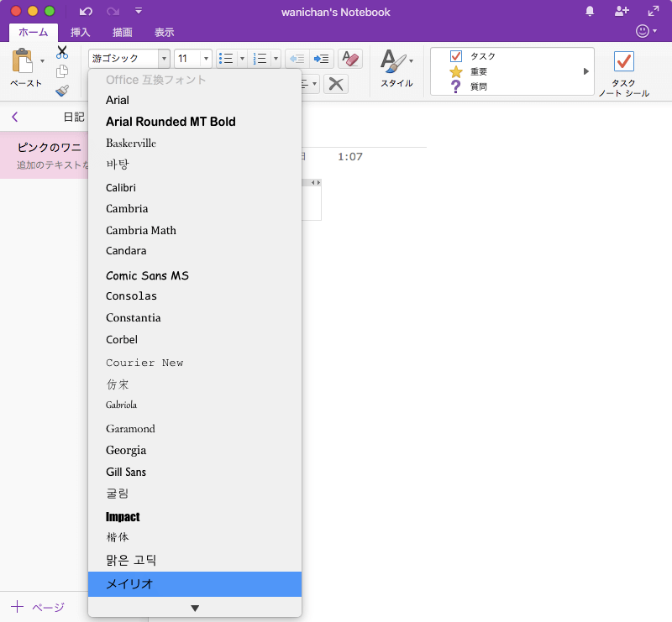Select the タスク tag checkbox in gallery
Image resolution: width=672 pixels, height=622 pixels.
[456, 56]
